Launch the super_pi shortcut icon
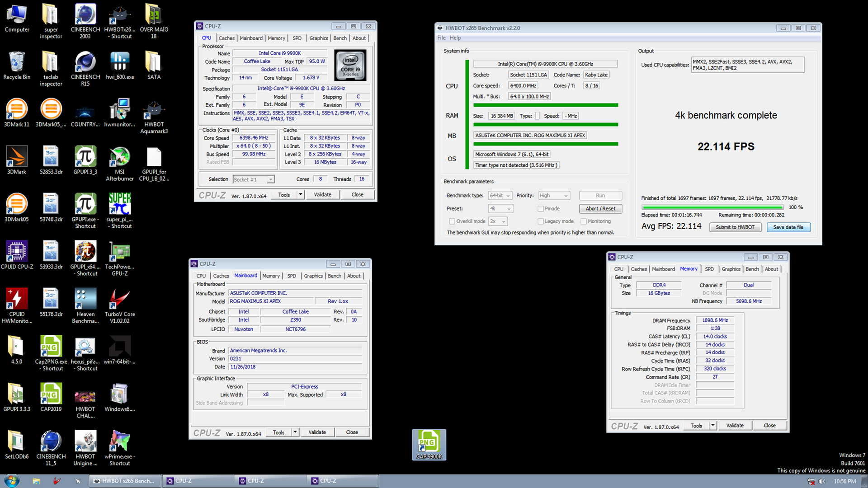This screenshot has height=488, width=868. pyautogui.click(x=119, y=211)
